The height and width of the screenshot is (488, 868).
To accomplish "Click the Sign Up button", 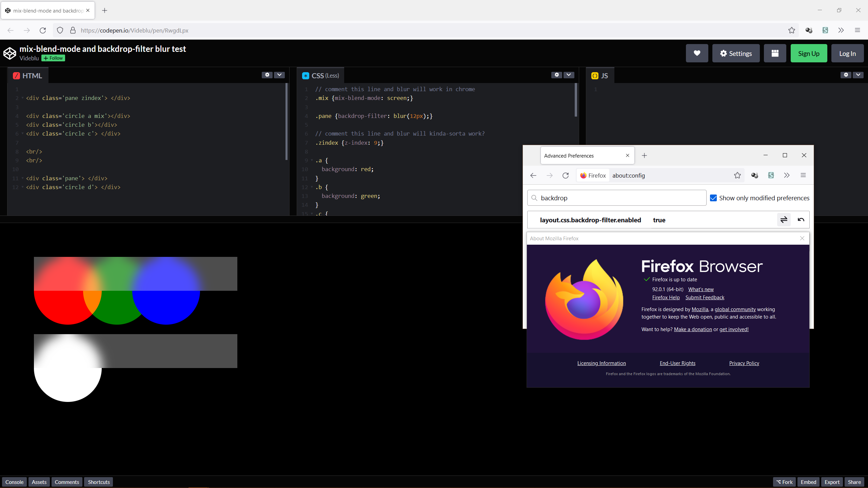I will coord(809,53).
